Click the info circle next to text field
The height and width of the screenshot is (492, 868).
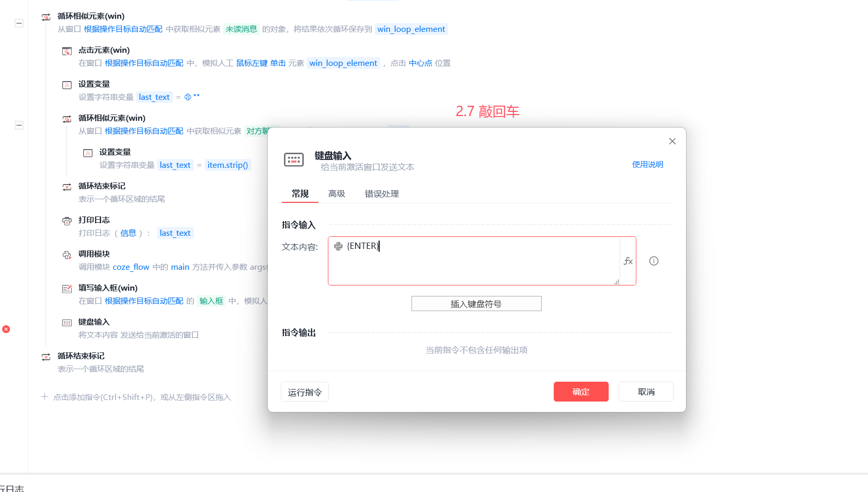point(654,261)
